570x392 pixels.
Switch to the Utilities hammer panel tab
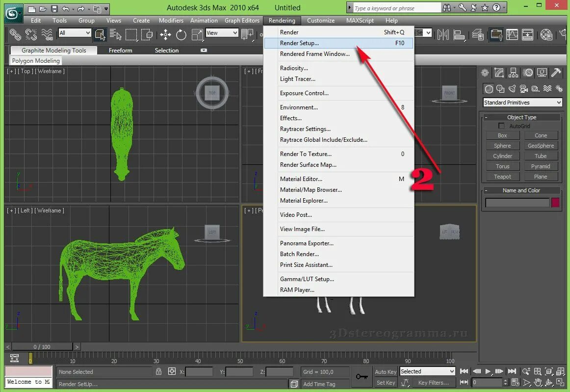556,73
